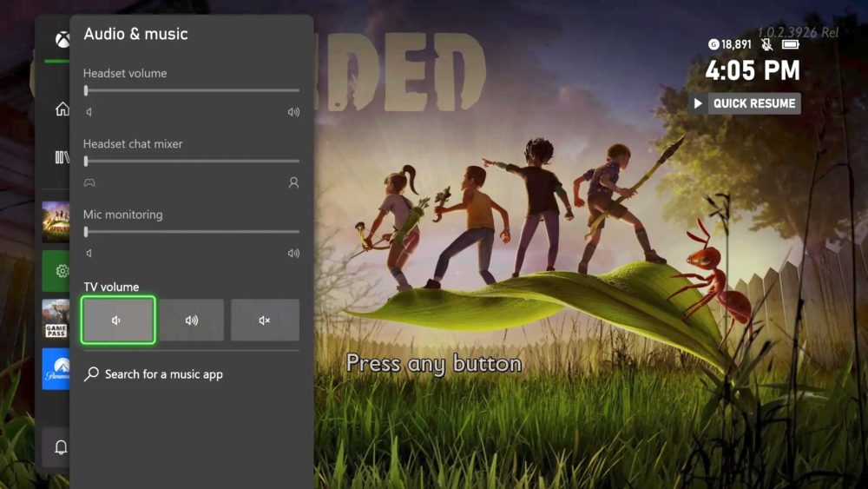The width and height of the screenshot is (868, 489).
Task: Click the Quick Resume button
Action: click(x=745, y=103)
